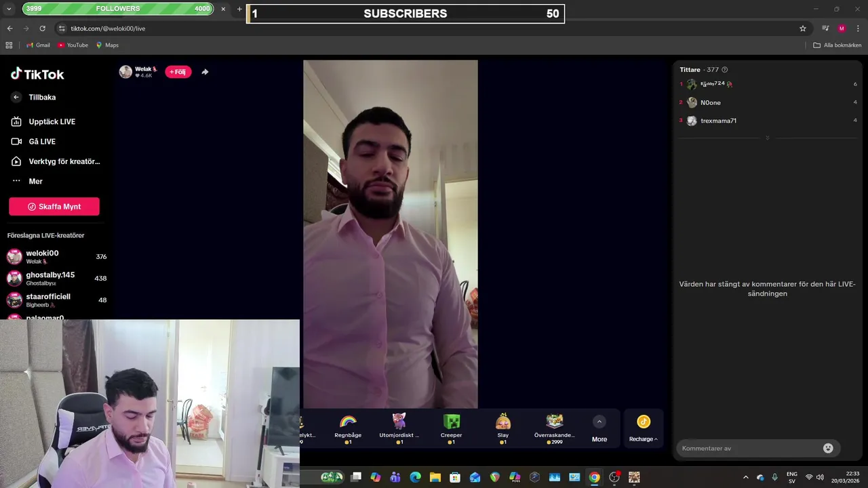
Task: Click the Skaffa Mynt button
Action: click(x=54, y=207)
